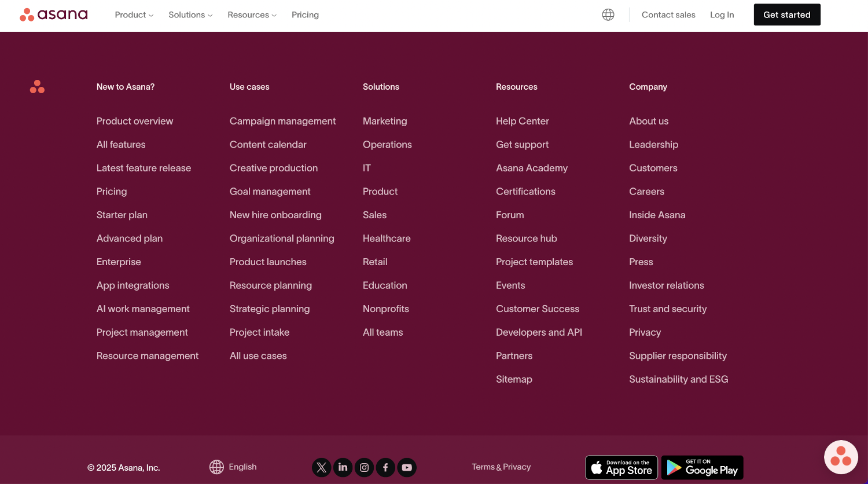Open the Product overview link

pyautogui.click(x=135, y=121)
